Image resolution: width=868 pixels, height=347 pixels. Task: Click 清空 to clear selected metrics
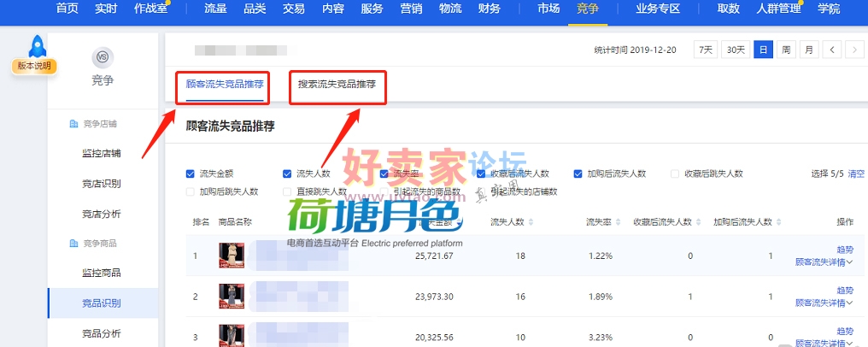pos(854,173)
